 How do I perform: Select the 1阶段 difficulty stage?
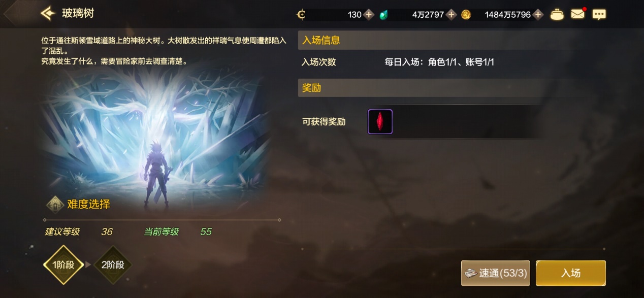point(63,264)
